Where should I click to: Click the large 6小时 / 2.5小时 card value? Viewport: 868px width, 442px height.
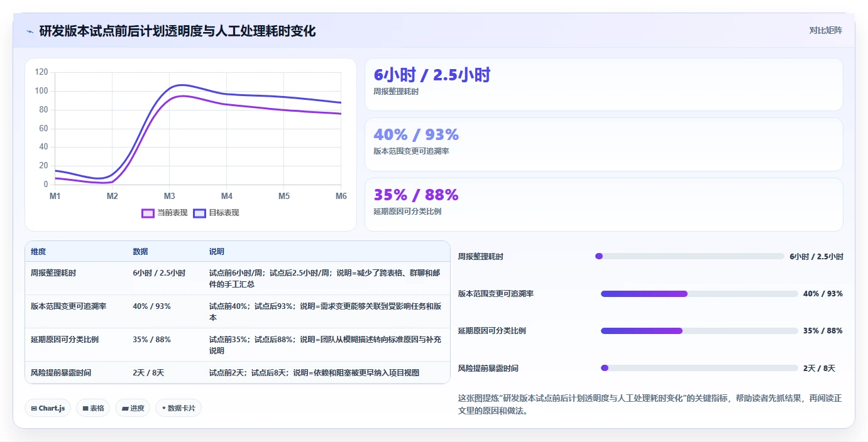[432, 75]
